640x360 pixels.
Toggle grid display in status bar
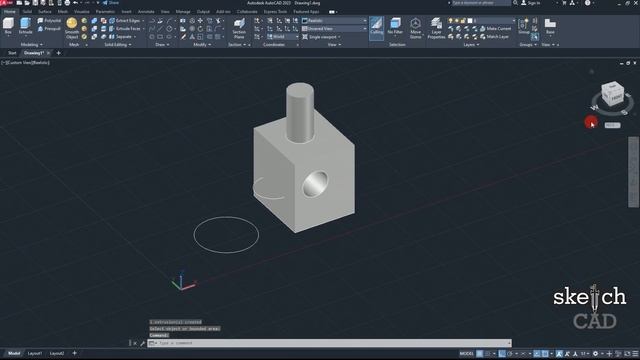click(x=480, y=353)
